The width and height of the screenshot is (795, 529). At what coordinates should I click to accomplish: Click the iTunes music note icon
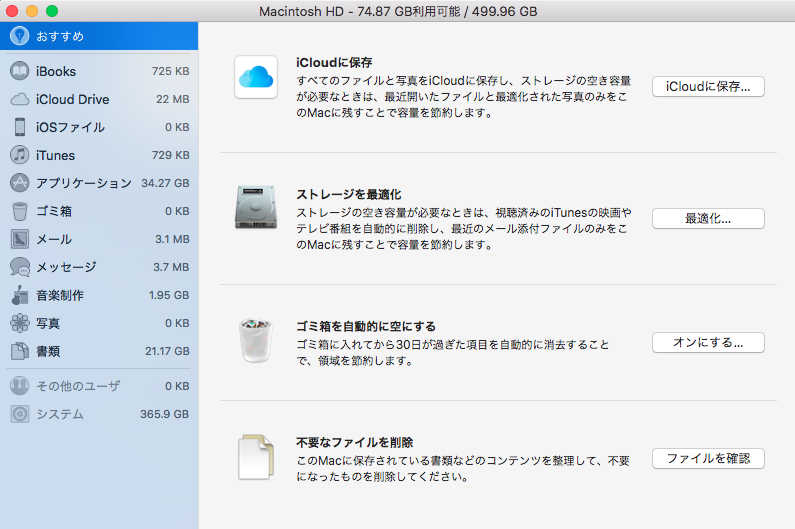(x=20, y=155)
